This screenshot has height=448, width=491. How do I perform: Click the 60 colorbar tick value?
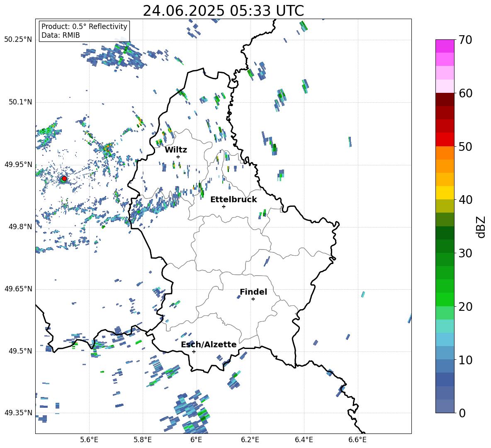(465, 93)
